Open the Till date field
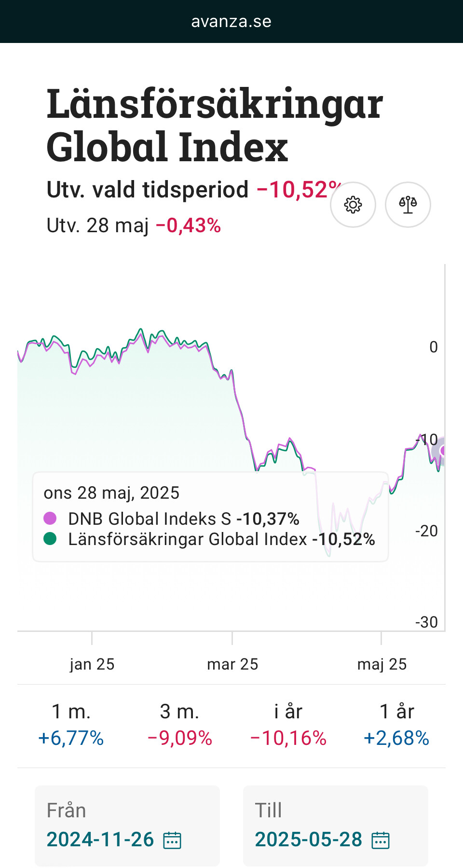The width and height of the screenshot is (463, 868). tap(335, 826)
